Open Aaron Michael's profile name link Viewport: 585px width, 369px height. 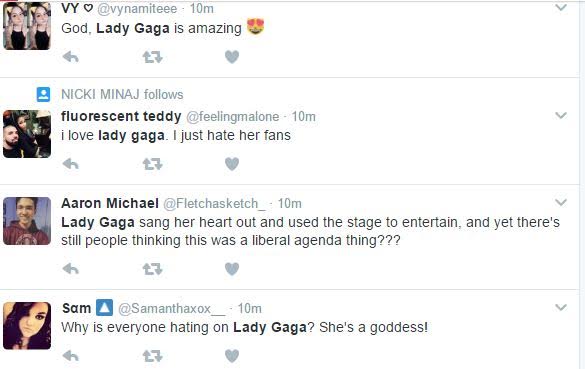tap(110, 203)
